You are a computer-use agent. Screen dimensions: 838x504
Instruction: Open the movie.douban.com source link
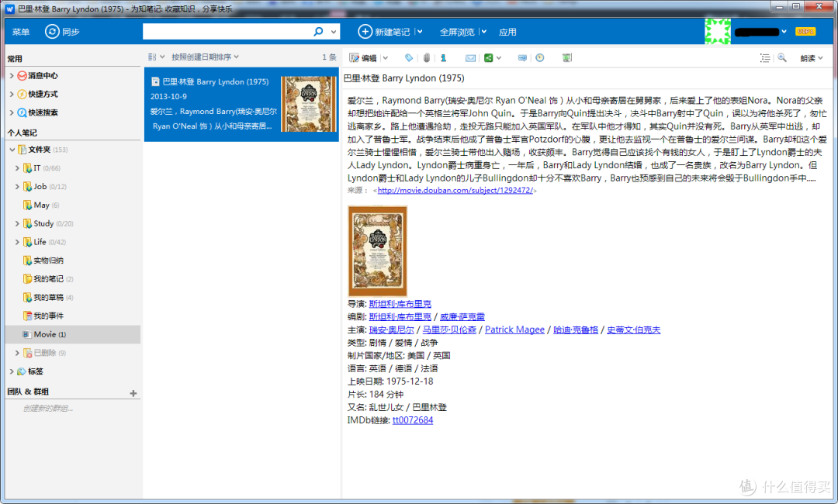pos(455,190)
